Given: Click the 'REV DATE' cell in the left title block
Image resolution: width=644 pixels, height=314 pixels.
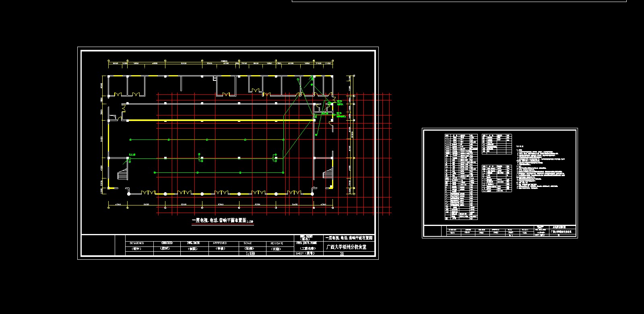Looking at the screenshot, I should (x=279, y=243).
